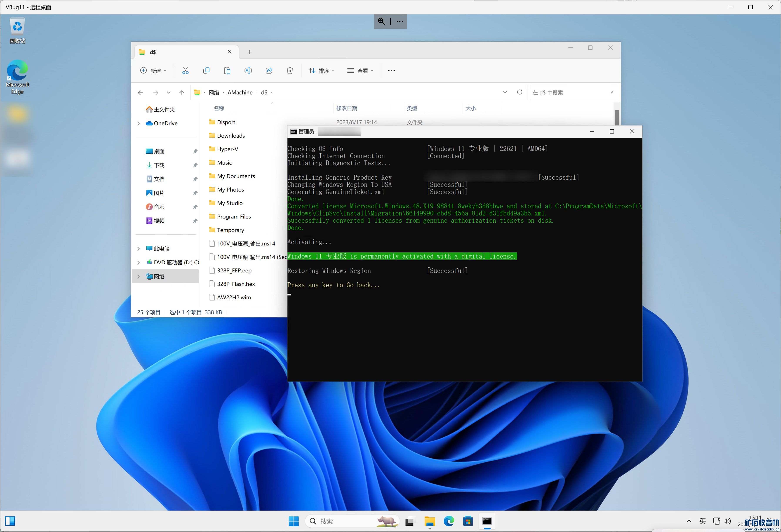Viewport: 781px width, 532px height.
Task: Open the See more ellipsis menu
Action: tap(391, 70)
